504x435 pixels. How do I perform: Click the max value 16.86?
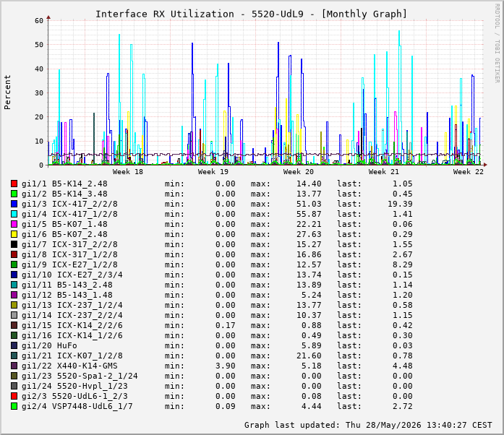(x=309, y=254)
